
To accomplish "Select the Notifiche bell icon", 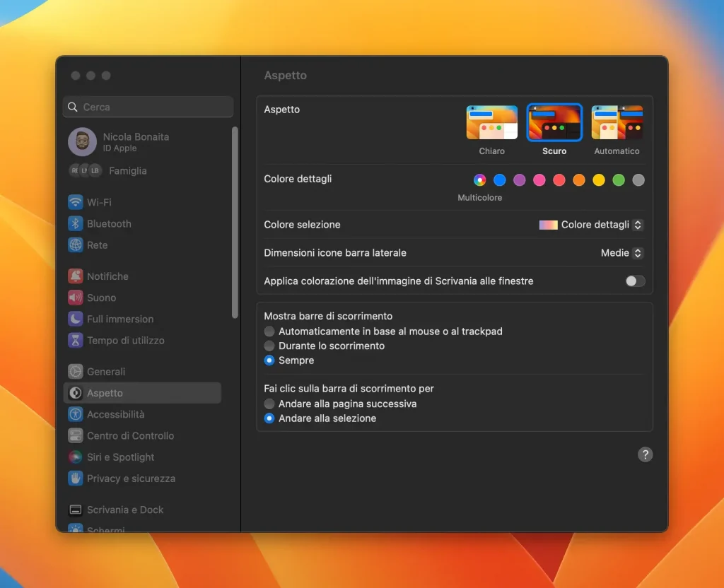I will pos(75,276).
